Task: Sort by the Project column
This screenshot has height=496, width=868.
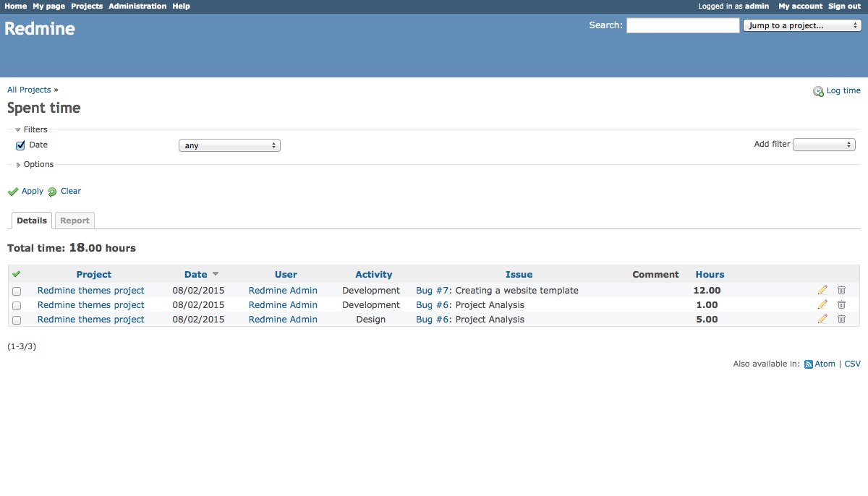Action: (94, 275)
